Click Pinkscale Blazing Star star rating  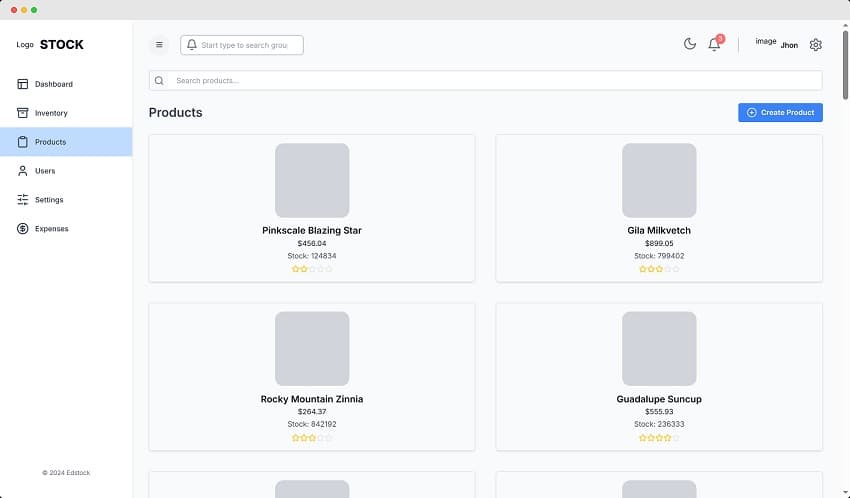pyautogui.click(x=312, y=269)
